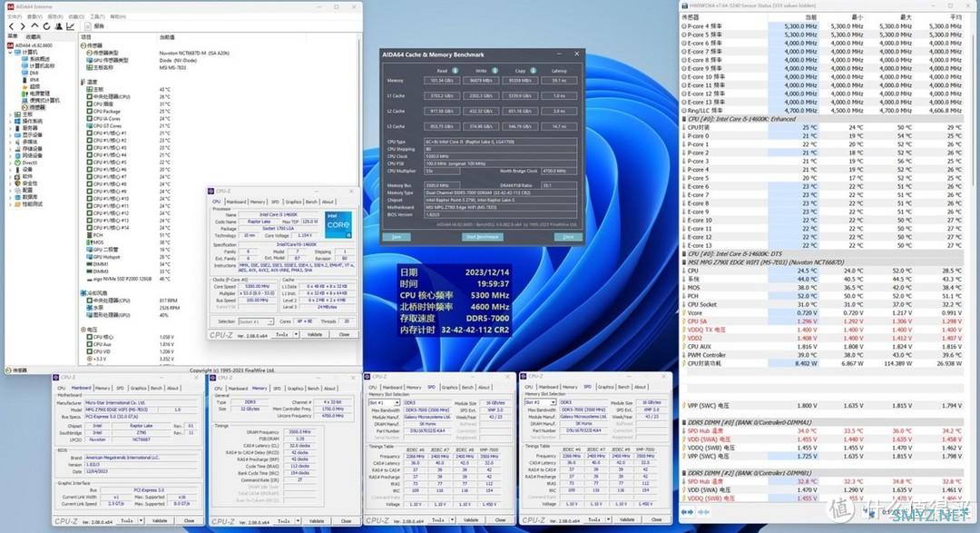Click the graph icon in AIDA64 toolbar
Viewport: 980px width, 533px height.
coord(70,26)
